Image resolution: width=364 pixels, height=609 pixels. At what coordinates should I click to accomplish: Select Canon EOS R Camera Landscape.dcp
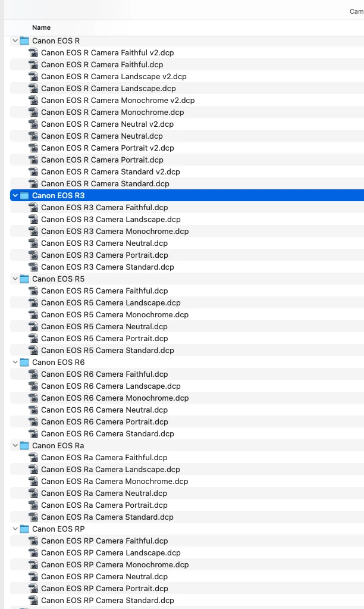108,88
